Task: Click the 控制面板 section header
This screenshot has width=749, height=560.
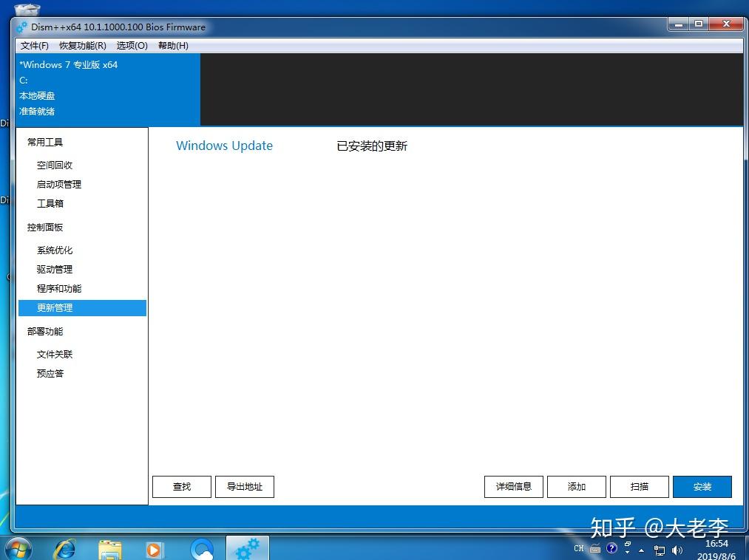Action: point(45,228)
